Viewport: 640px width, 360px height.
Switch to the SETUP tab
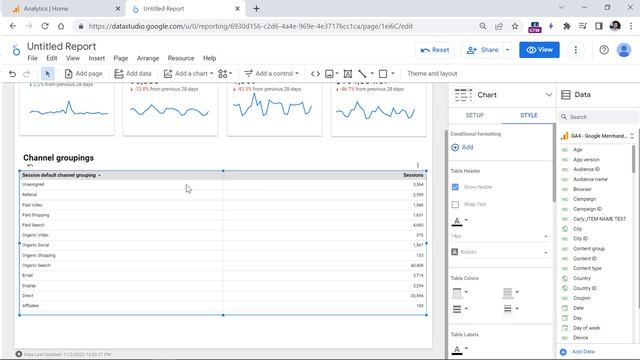(475, 116)
